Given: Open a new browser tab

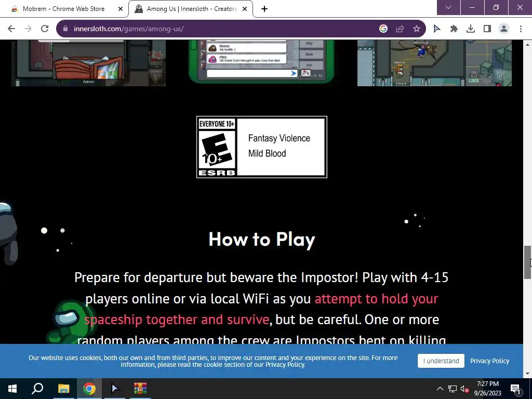Looking at the screenshot, I should [264, 9].
